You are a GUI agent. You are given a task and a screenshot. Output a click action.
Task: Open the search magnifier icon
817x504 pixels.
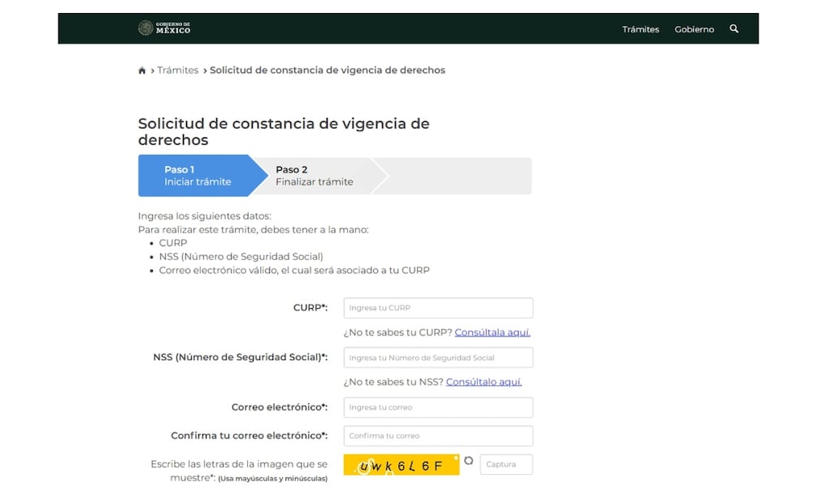(x=733, y=28)
